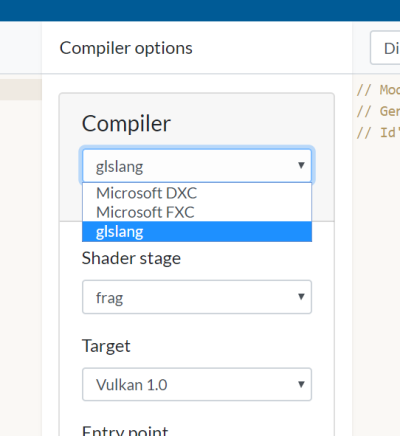This screenshot has width=400, height=436.
Task: Click the blue top navigation bar
Action: (x=200, y=10)
